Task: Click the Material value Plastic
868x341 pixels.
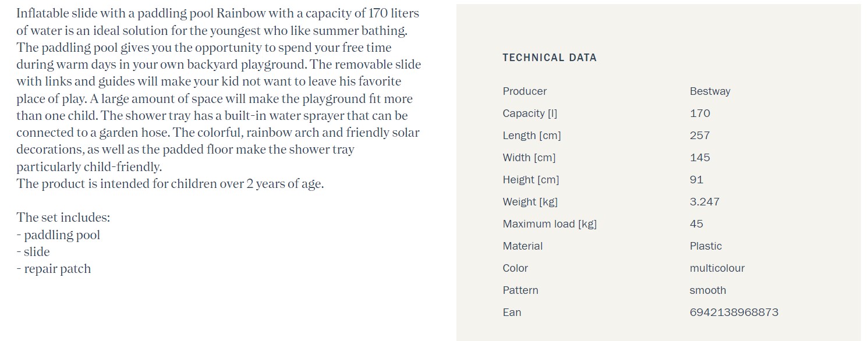Action: click(x=706, y=246)
